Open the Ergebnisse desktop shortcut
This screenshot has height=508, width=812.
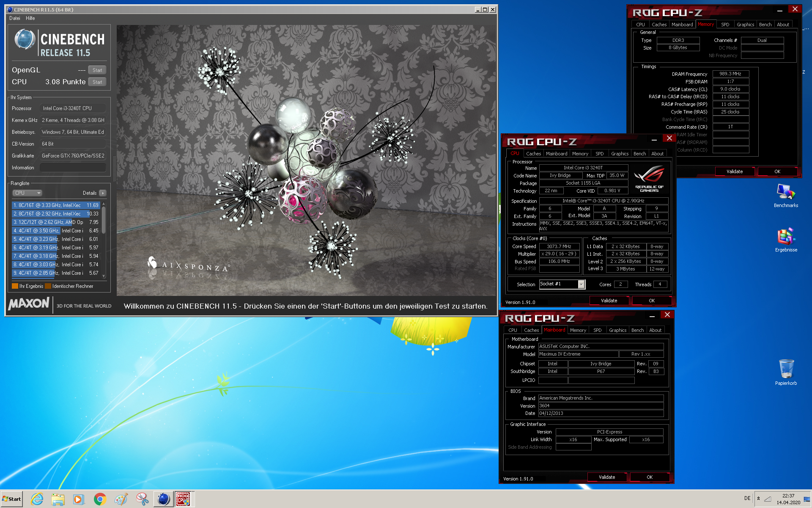tap(786, 240)
